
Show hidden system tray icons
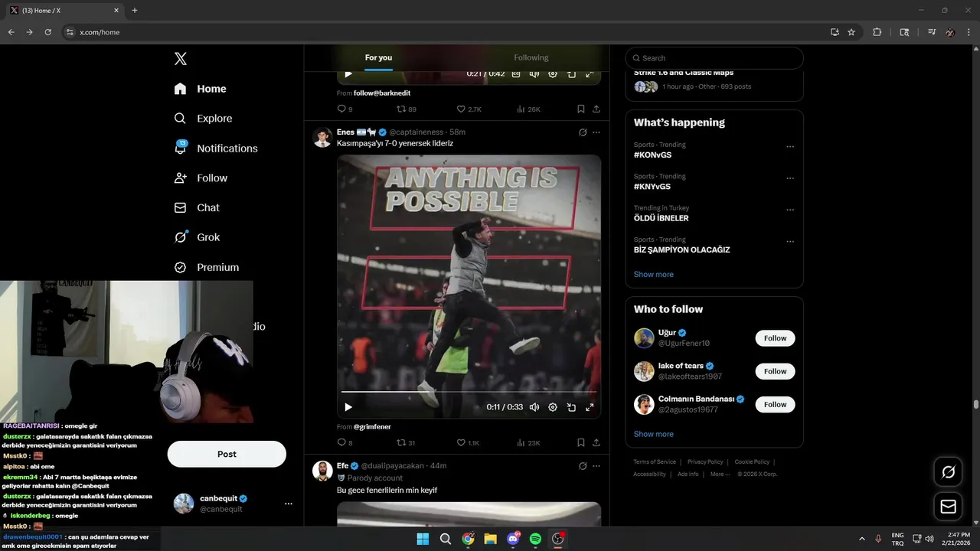pyautogui.click(x=862, y=539)
